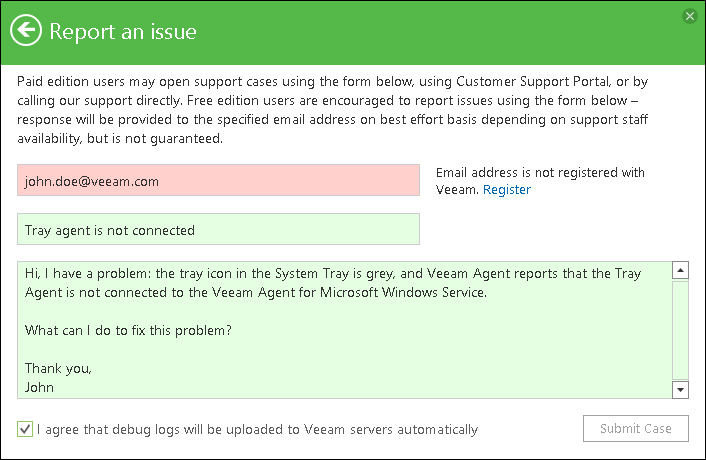This screenshot has height=460, width=706.
Task: Focus the 'Tray agent is not connected' subject field
Action: (218, 230)
